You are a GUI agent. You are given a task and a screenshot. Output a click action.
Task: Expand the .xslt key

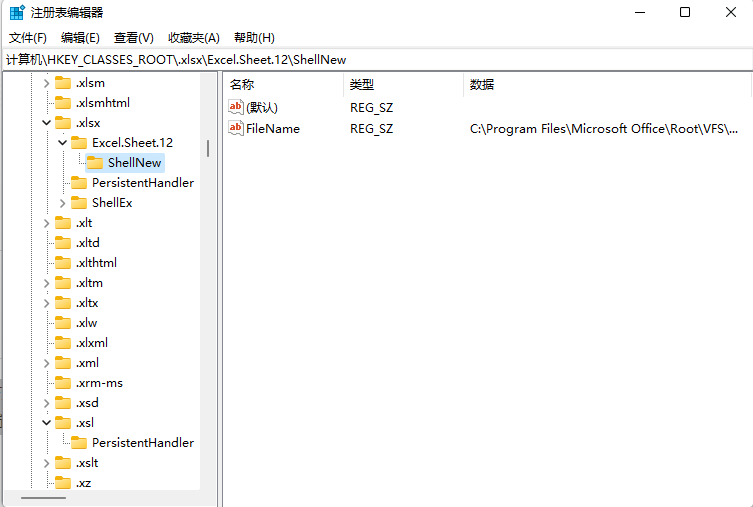(x=47, y=463)
